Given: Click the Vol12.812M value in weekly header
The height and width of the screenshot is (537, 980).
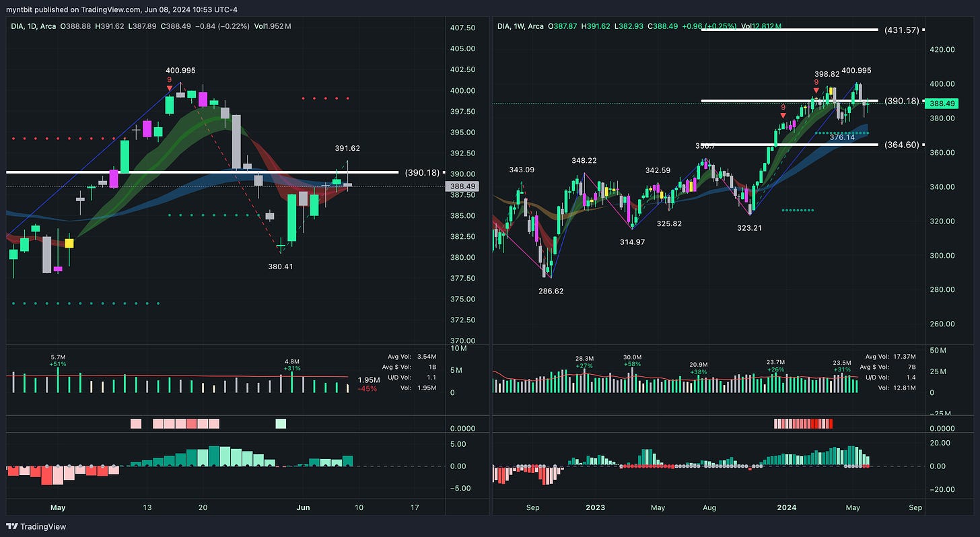Looking at the screenshot, I should pos(761,26).
